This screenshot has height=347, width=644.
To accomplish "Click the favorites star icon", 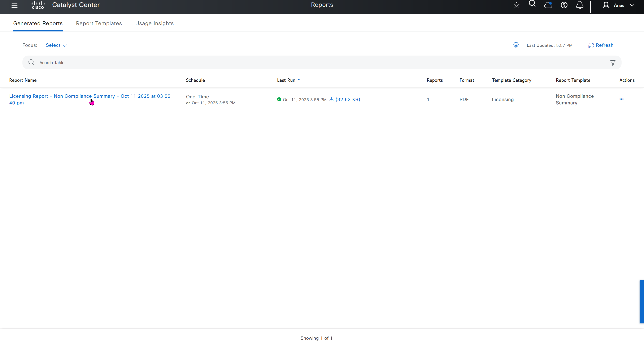I will coord(516,5).
